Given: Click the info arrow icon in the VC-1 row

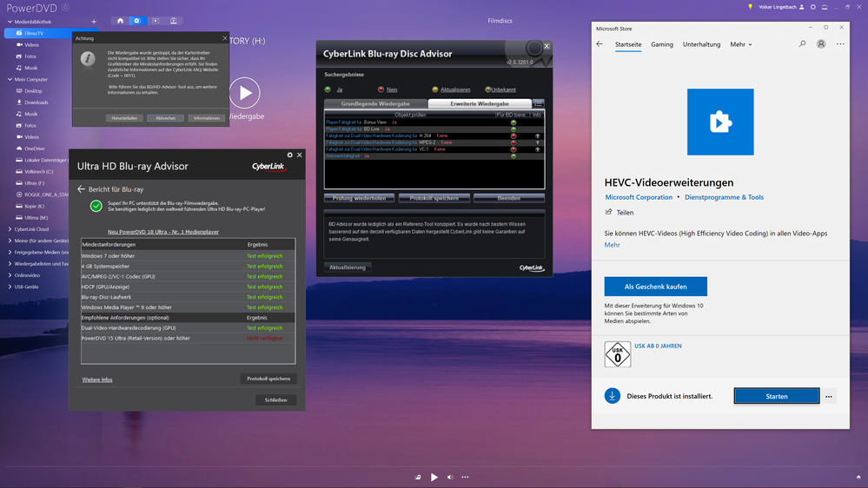Looking at the screenshot, I should click(x=537, y=149).
